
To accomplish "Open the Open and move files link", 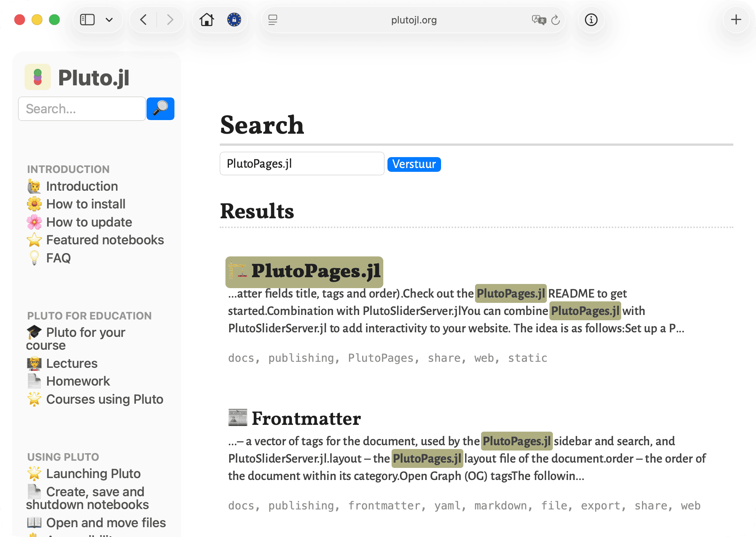I will (x=106, y=523).
